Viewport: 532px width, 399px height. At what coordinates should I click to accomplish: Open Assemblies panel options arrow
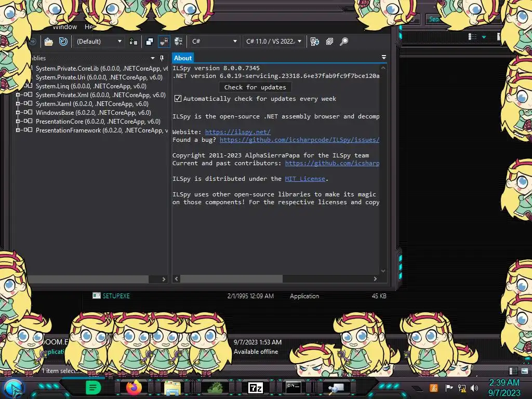pyautogui.click(x=153, y=58)
